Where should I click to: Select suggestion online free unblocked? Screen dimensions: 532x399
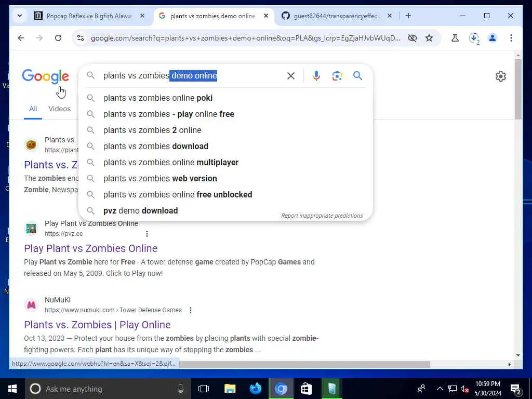point(225,195)
